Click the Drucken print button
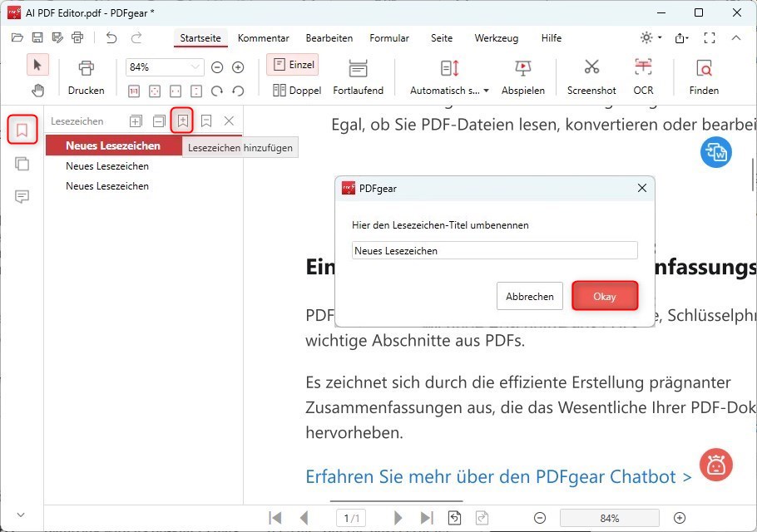This screenshot has width=757, height=532. [x=86, y=77]
